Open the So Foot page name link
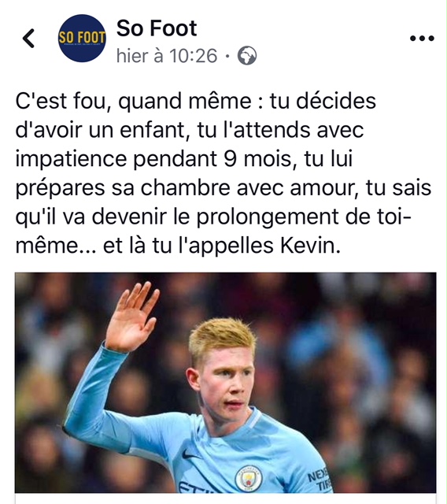 pyautogui.click(x=157, y=28)
